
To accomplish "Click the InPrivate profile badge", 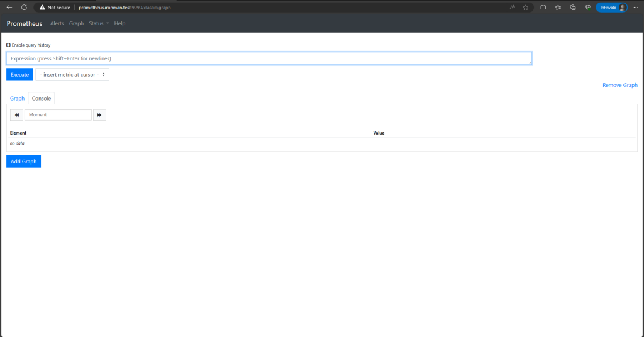I will [611, 8].
